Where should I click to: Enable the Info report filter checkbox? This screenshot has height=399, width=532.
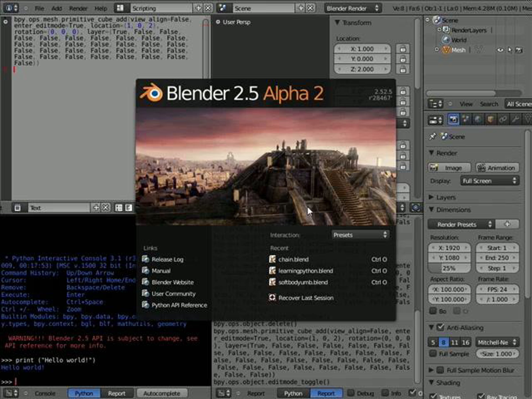click(385, 393)
